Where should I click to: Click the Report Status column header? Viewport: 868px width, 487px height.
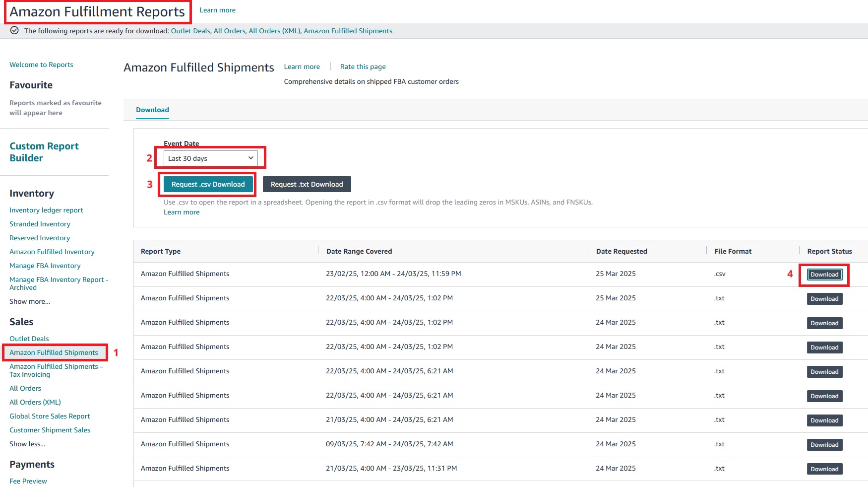(829, 251)
